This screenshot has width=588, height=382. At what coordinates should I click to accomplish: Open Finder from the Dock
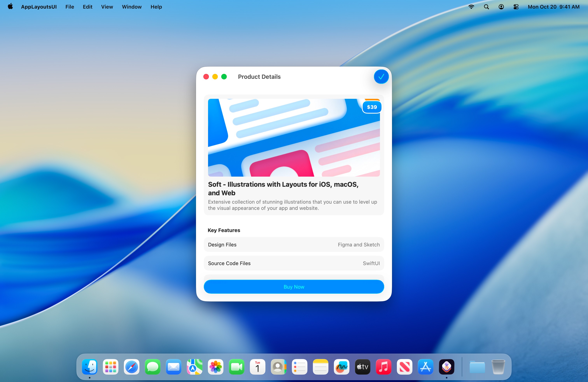(x=89, y=367)
